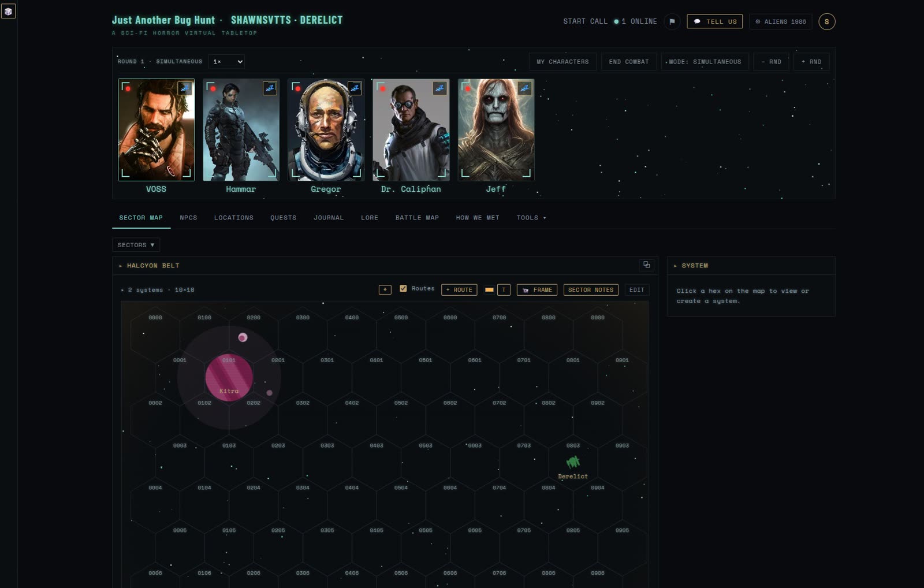Click the small moon orbiting above Kitra
Image resolution: width=924 pixels, height=588 pixels.
[243, 337]
